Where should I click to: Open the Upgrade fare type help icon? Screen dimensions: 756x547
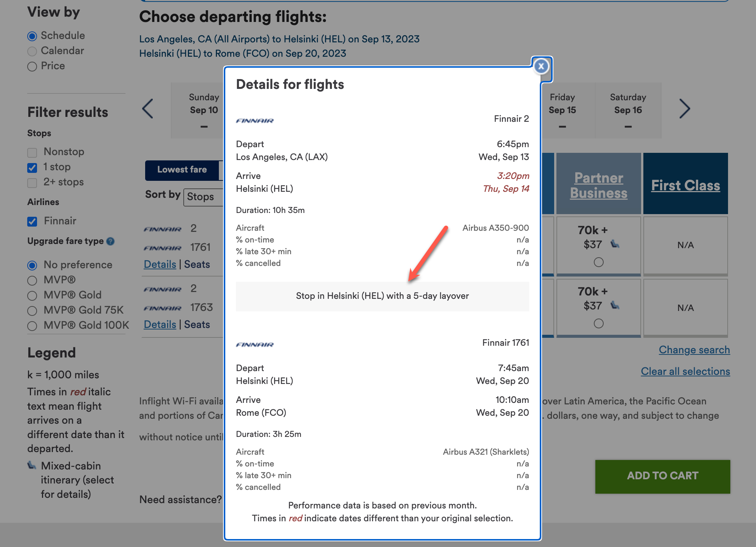(110, 241)
